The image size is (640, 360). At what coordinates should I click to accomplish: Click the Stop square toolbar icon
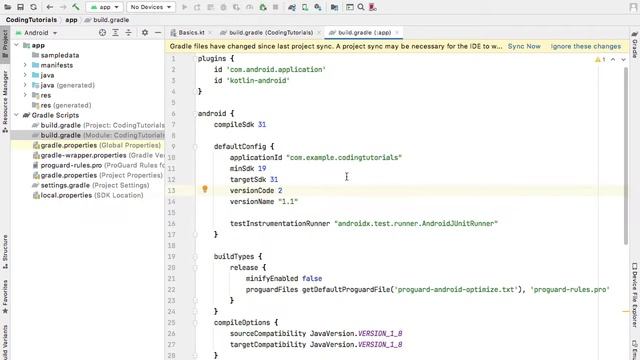click(276, 7)
